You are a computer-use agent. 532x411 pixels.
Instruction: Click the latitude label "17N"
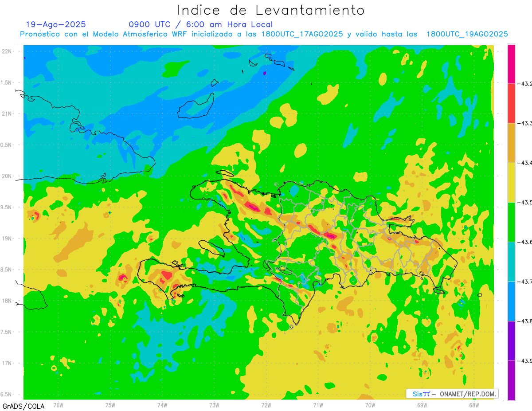(x=8, y=364)
